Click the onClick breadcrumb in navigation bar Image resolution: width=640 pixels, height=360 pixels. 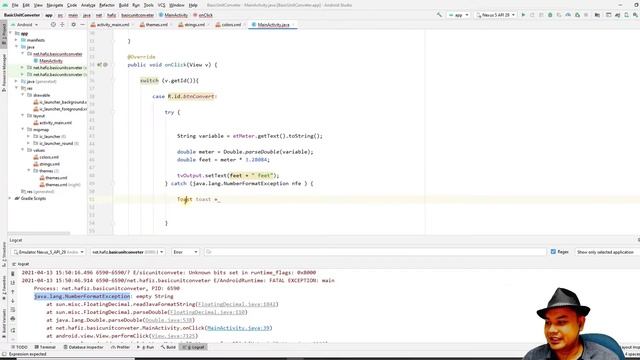point(203,15)
